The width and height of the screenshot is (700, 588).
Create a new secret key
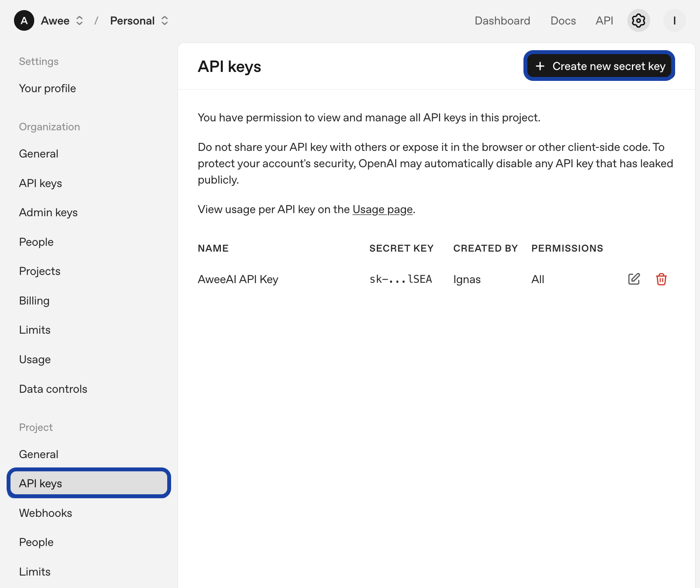599,66
